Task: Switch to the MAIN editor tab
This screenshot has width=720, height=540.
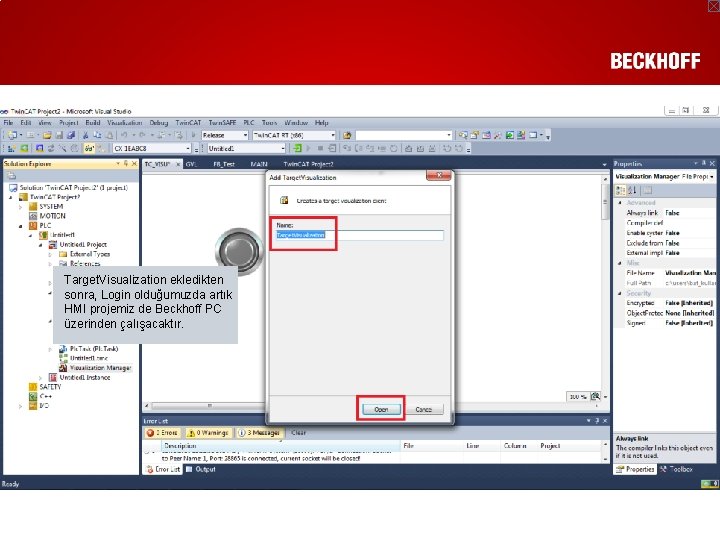Action: [259, 164]
